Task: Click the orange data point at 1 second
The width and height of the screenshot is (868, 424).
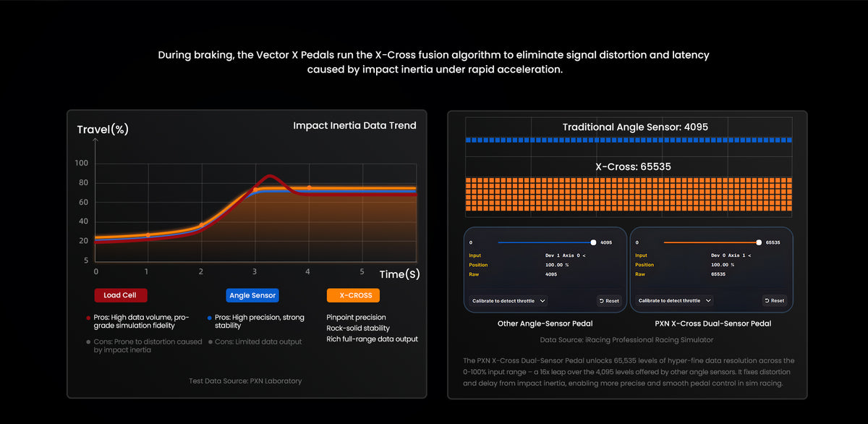Action: (148, 235)
